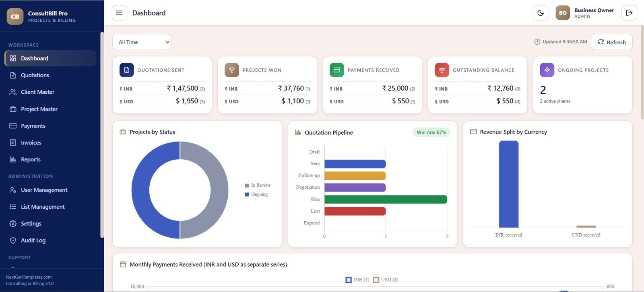Click the Win rate 67% badge
The width and height of the screenshot is (644, 292).
pyautogui.click(x=431, y=132)
